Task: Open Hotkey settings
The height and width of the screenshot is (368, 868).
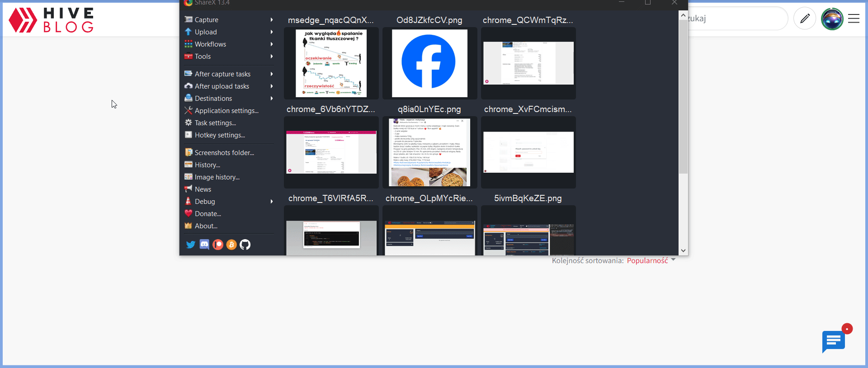Action: tap(219, 135)
